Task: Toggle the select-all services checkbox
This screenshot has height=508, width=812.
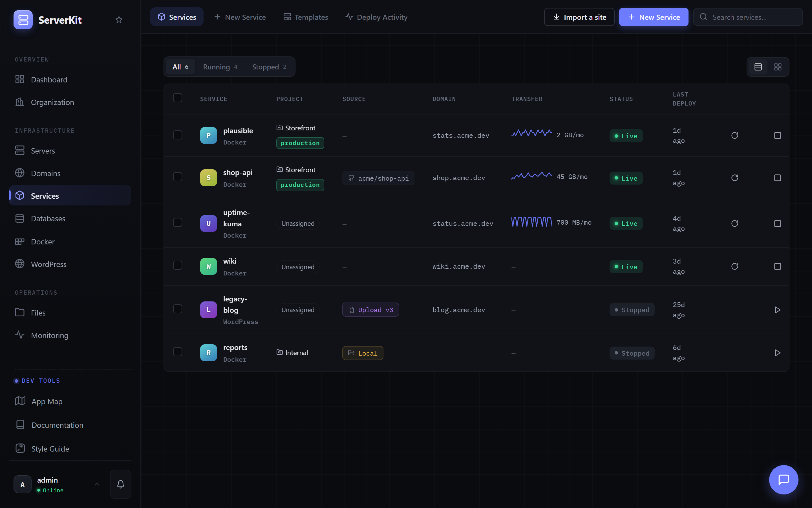Action: tap(178, 98)
